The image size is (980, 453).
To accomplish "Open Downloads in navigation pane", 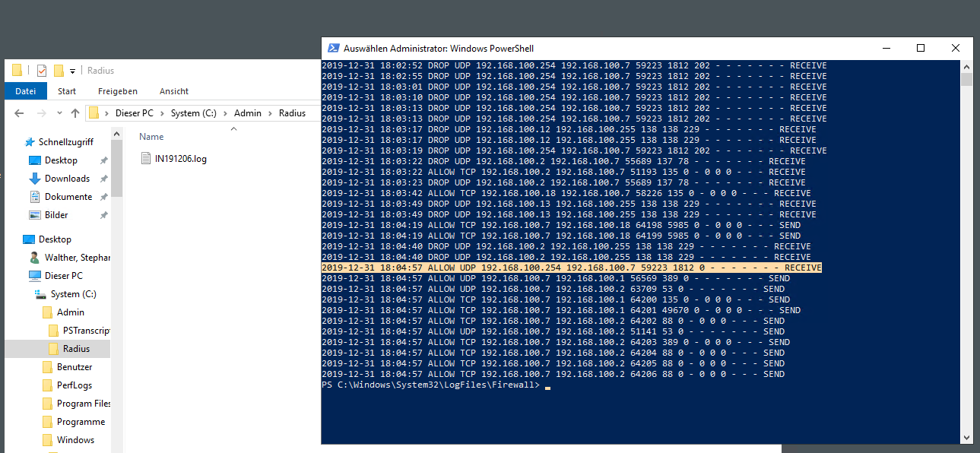I will (x=67, y=179).
